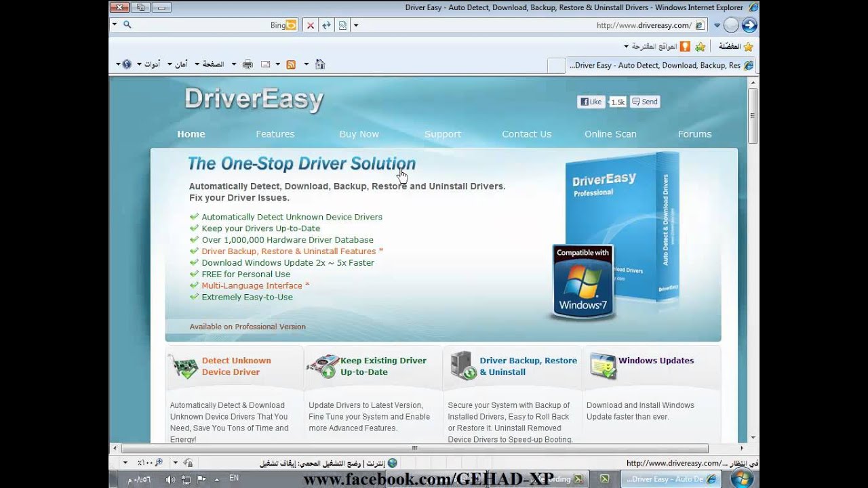Open the Buy Now nav link
868x488 pixels.
[x=359, y=134]
